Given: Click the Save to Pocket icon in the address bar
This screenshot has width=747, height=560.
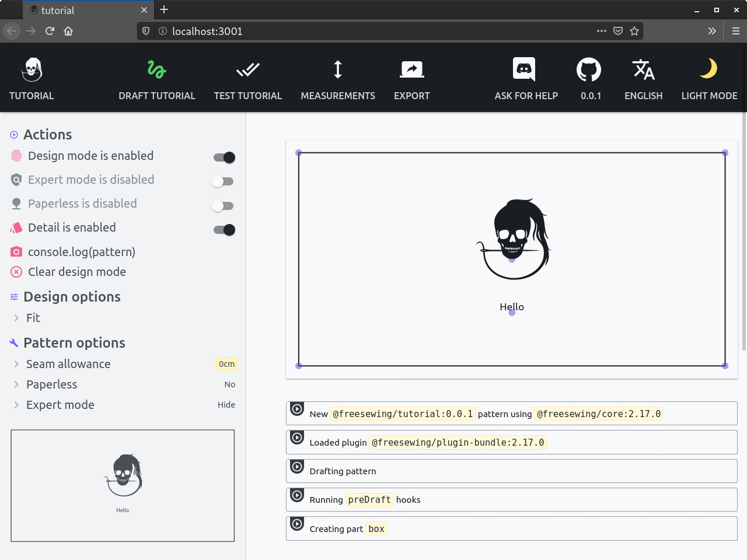Looking at the screenshot, I should pyautogui.click(x=618, y=31).
